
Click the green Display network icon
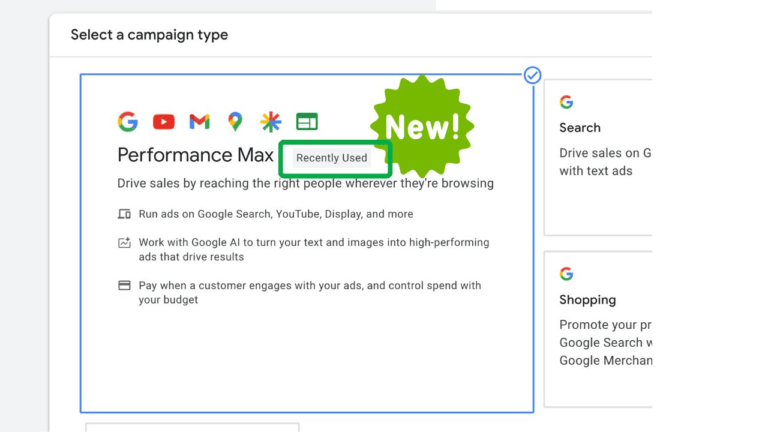click(x=307, y=121)
